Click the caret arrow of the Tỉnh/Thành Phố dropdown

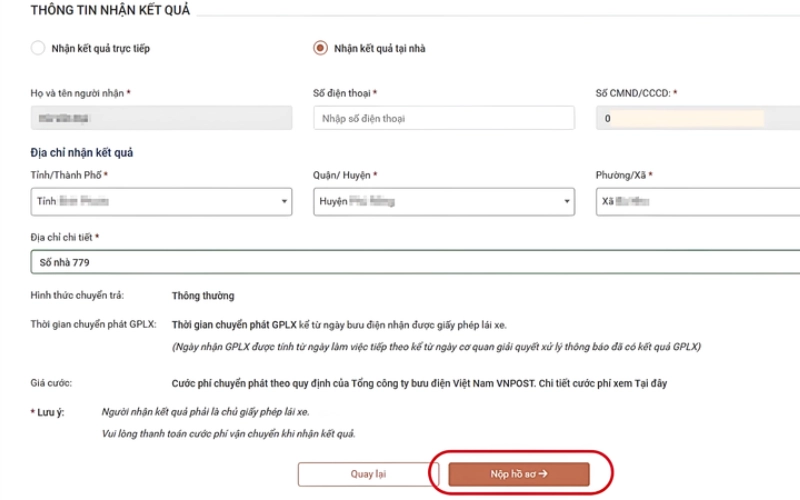point(285,202)
